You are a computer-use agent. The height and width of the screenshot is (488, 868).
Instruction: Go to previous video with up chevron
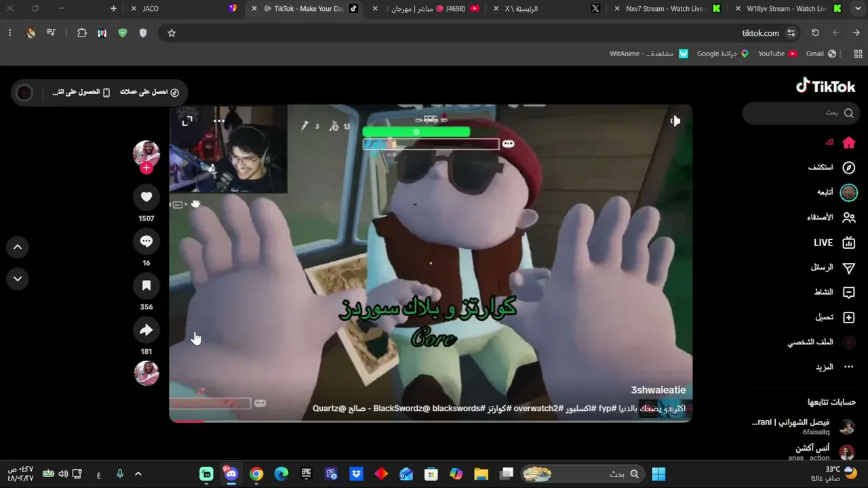click(x=18, y=247)
